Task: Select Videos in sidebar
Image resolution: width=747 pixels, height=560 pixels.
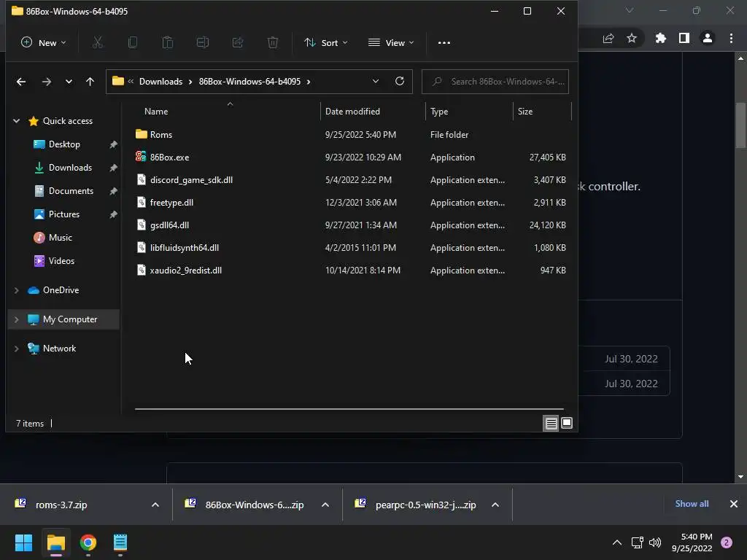Action: pos(61,261)
